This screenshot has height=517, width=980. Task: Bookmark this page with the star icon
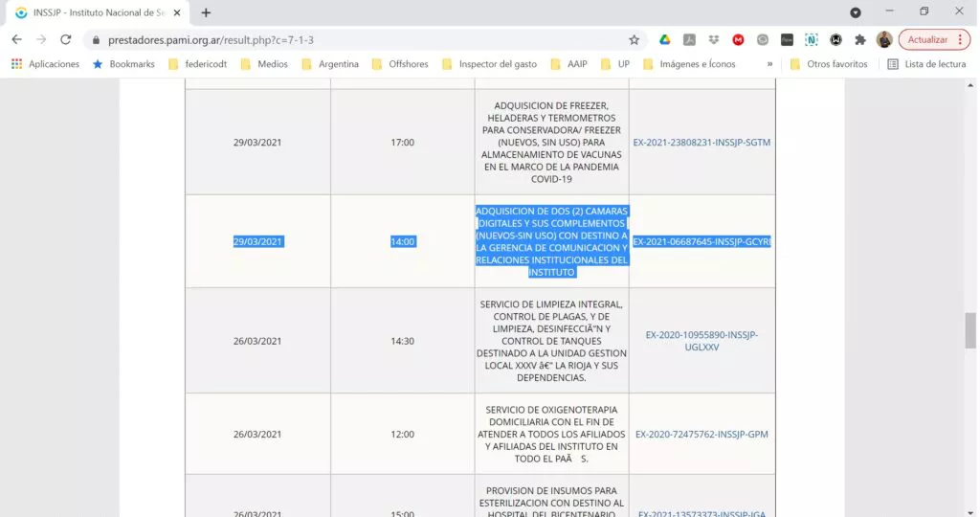634,39
